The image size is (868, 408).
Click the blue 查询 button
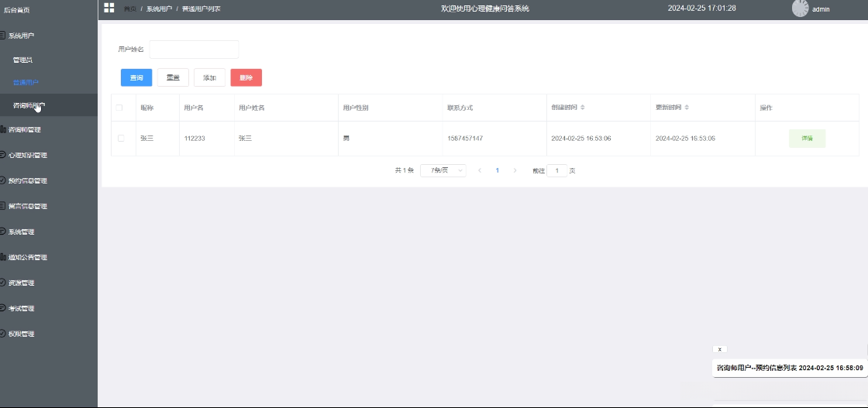(136, 78)
